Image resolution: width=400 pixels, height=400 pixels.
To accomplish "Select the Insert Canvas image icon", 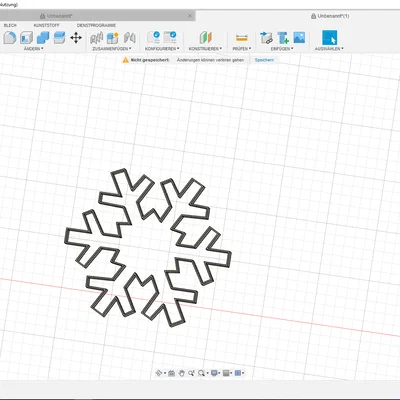I will [x=299, y=37].
